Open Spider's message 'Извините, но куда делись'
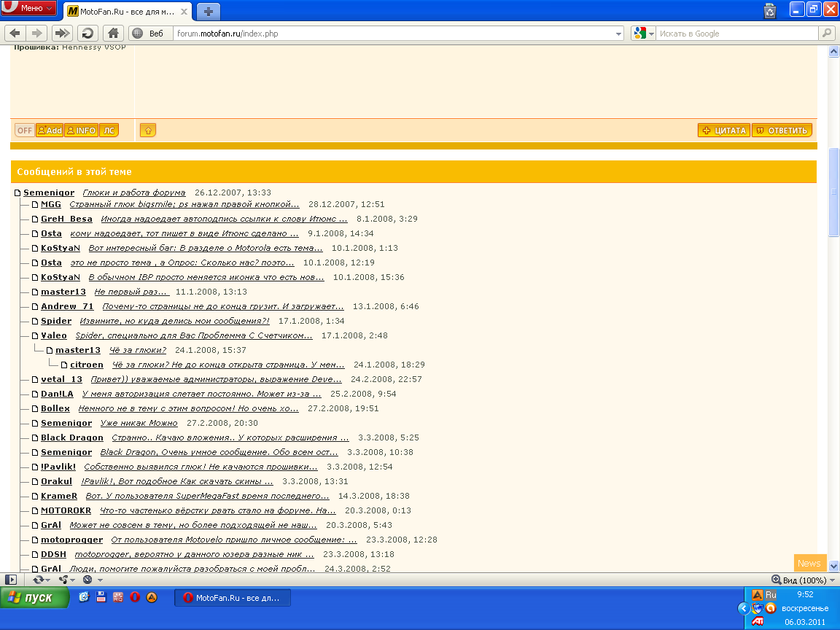 click(175, 321)
